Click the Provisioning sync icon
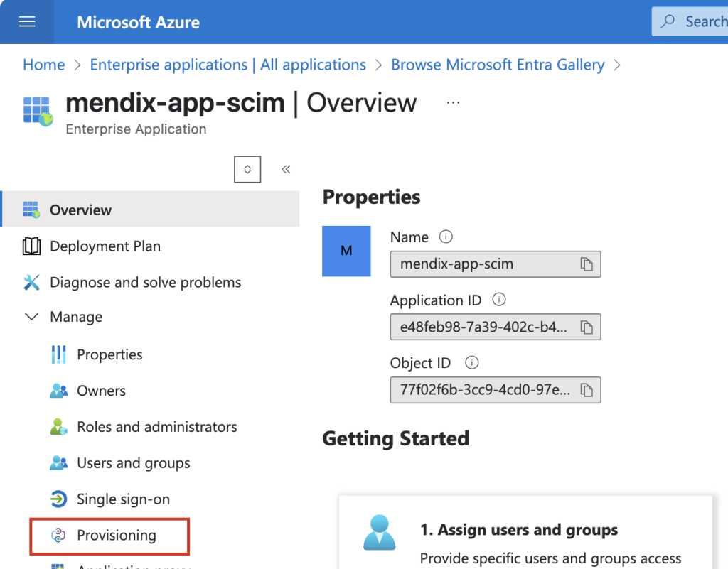Screen dimensions: 728x569 (x=58, y=535)
